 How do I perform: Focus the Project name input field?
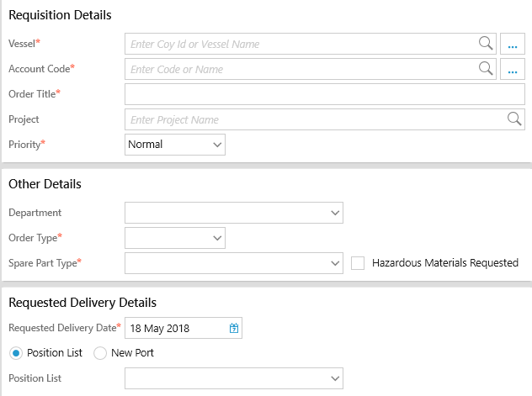coord(313,119)
